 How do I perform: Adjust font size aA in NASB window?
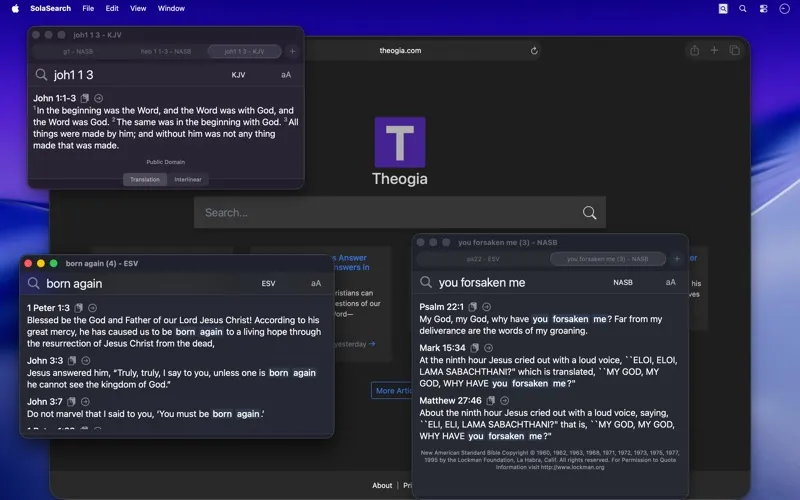(670, 282)
